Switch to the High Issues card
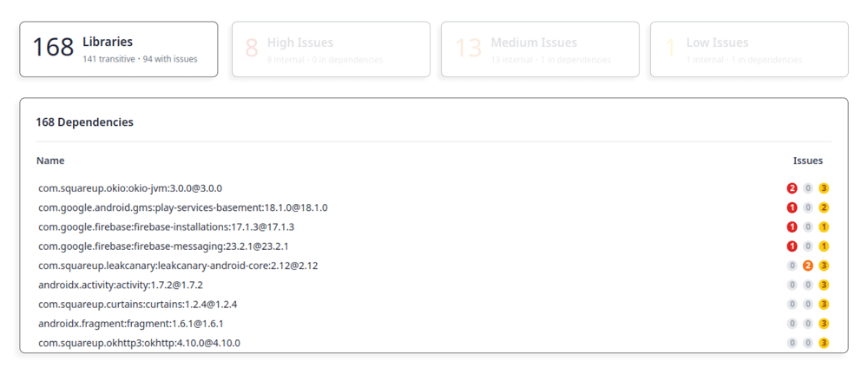868x381 pixels. point(331,49)
